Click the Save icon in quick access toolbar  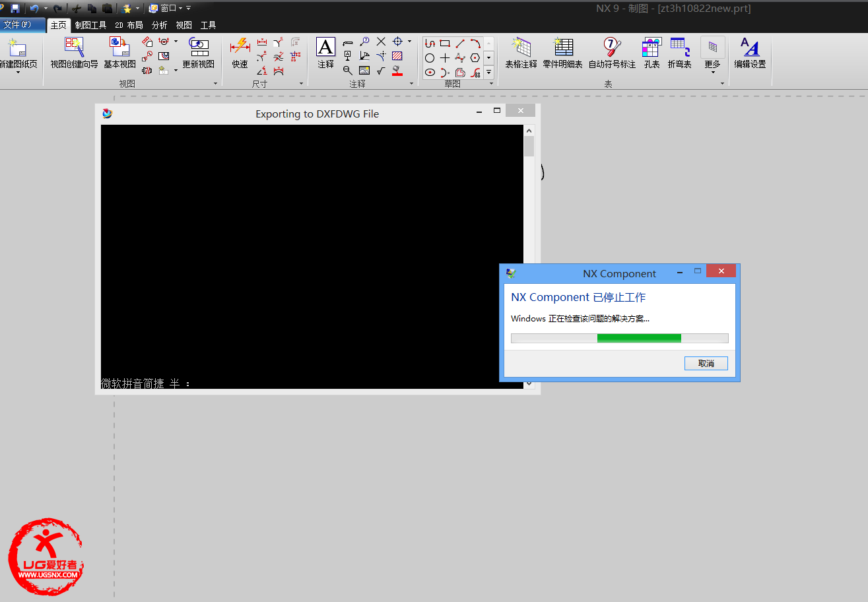tap(15, 9)
